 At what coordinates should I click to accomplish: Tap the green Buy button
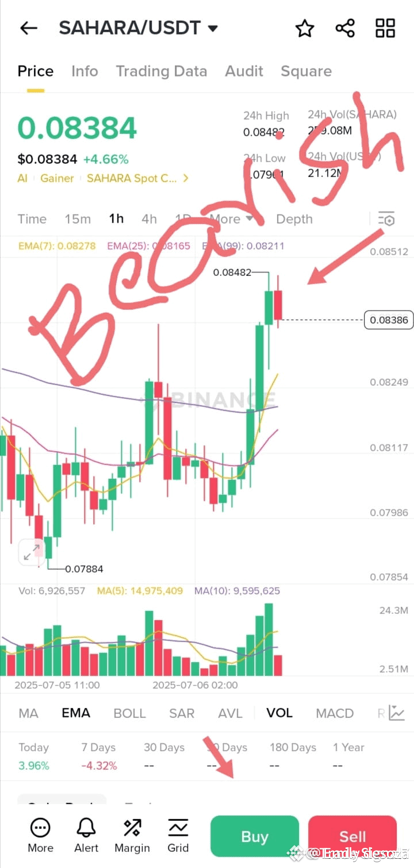pos(255,836)
